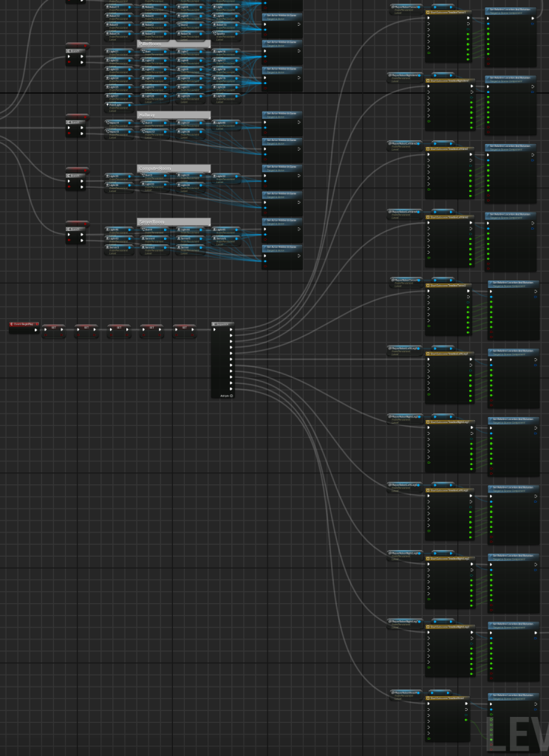
Task: Select the ComputerRoom comment header
Action: pos(174,168)
